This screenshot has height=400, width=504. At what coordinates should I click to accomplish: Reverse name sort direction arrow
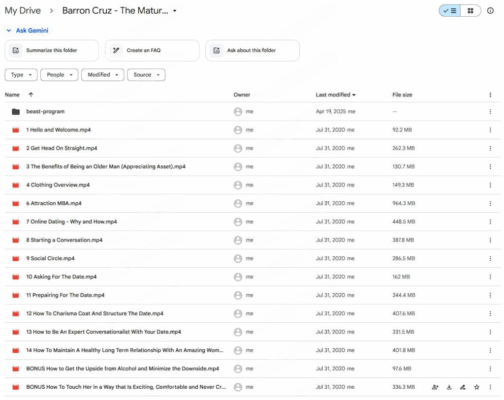click(31, 95)
